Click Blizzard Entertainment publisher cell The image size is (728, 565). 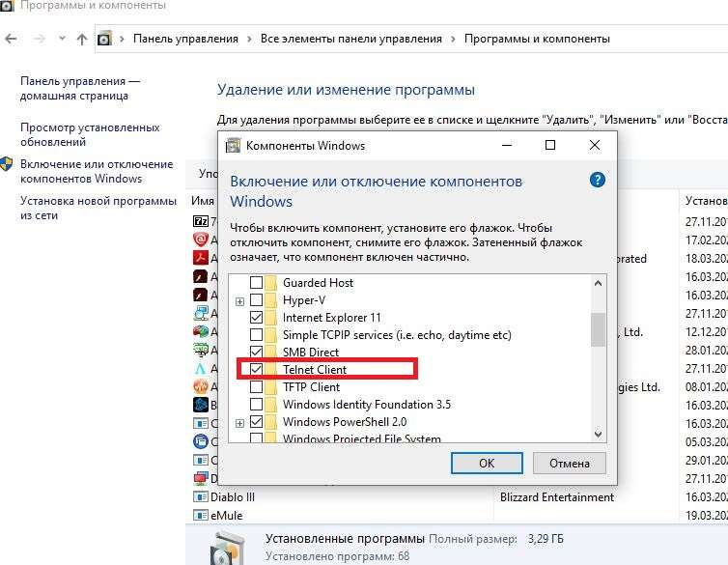pyautogui.click(x=557, y=497)
